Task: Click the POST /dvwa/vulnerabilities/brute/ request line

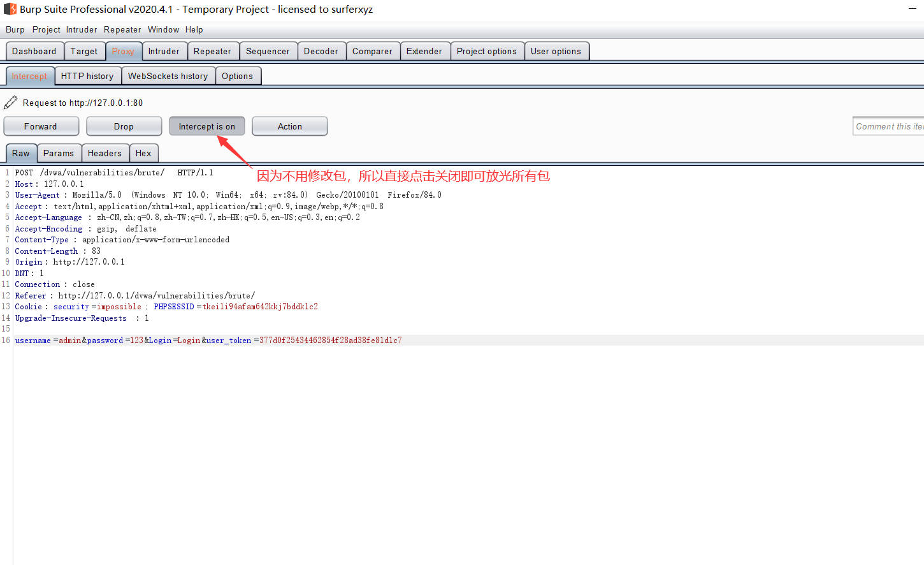Action: tap(114, 173)
